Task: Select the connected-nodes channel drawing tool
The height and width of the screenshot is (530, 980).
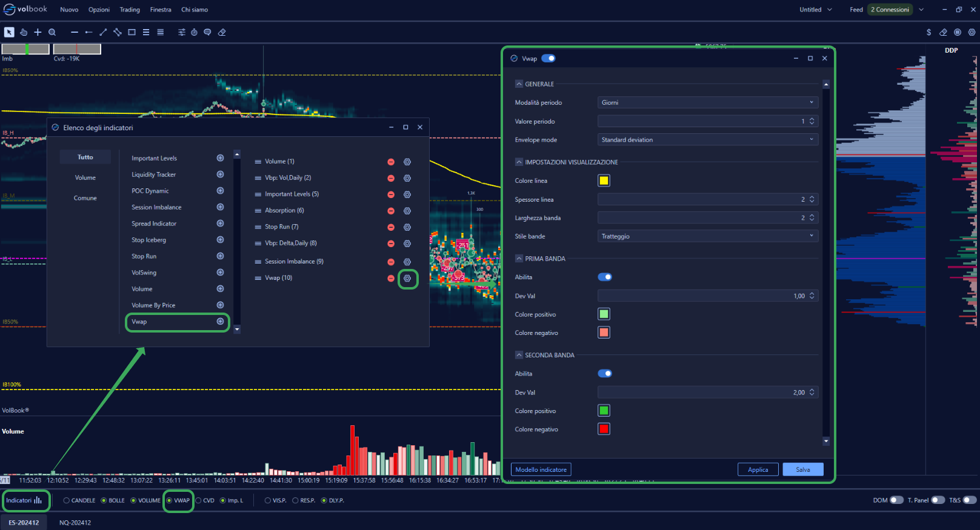Action: point(118,32)
